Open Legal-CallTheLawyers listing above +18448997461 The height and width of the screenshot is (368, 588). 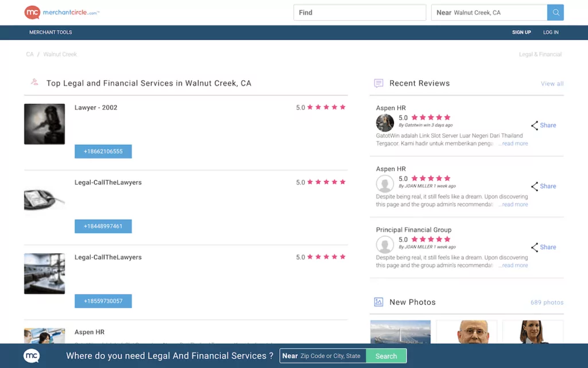click(108, 182)
